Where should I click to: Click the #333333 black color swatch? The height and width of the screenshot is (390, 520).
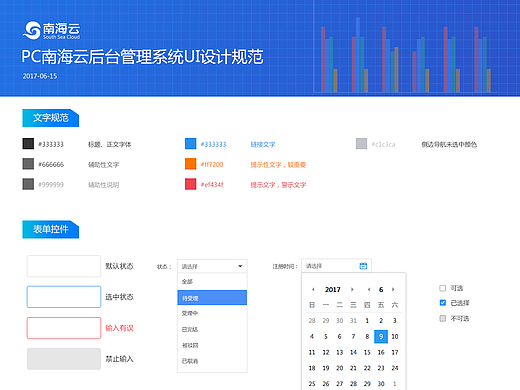[x=28, y=144]
